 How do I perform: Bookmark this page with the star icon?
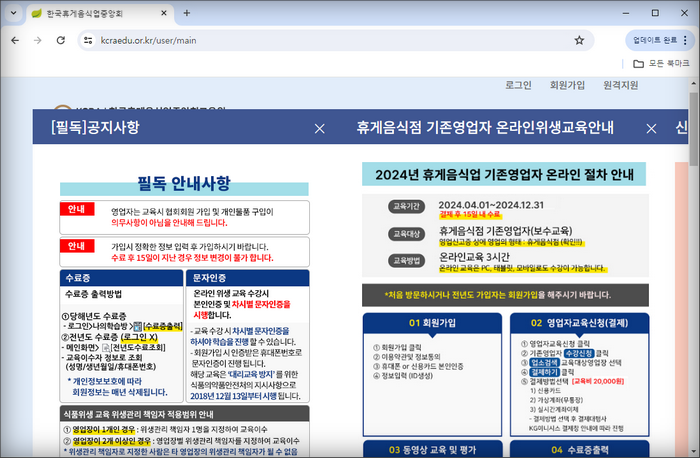click(x=579, y=40)
